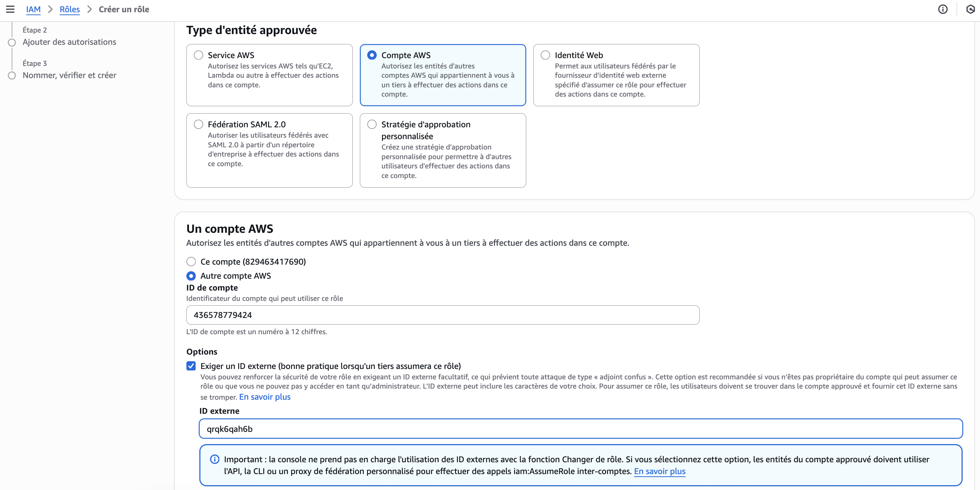Open En savoir plus link under external ID
Screen dimensions: 980x490
265,397
